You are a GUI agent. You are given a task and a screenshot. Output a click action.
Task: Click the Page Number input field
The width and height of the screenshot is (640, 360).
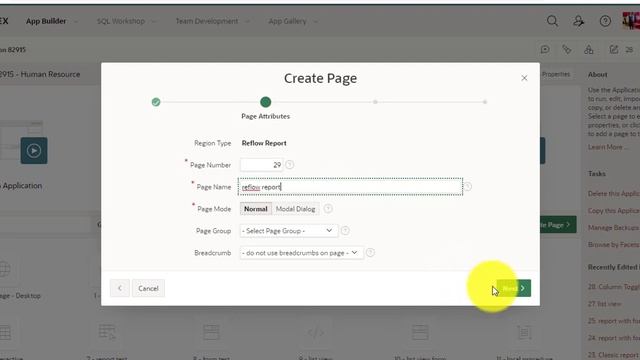click(261, 165)
